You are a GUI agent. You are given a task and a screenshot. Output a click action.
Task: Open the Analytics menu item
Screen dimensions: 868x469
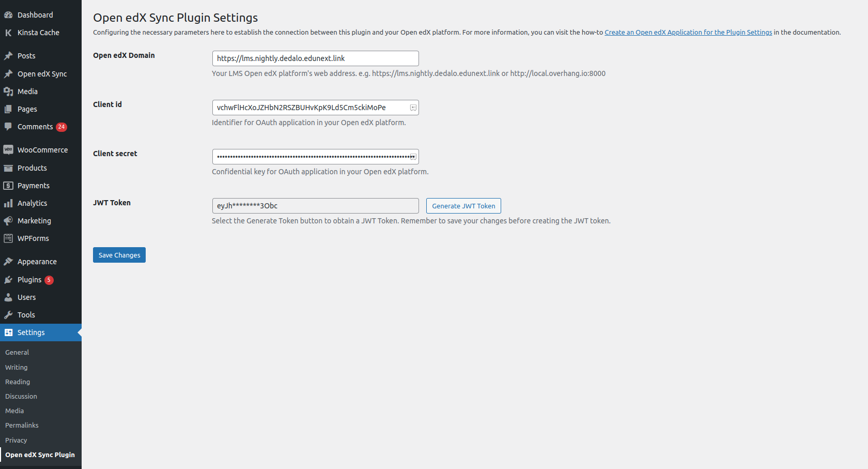point(41,203)
